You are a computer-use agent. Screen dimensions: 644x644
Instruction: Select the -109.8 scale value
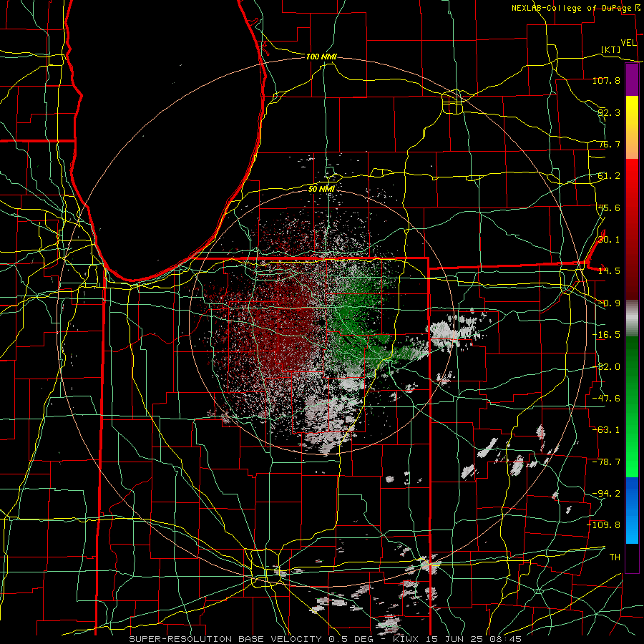click(x=604, y=525)
